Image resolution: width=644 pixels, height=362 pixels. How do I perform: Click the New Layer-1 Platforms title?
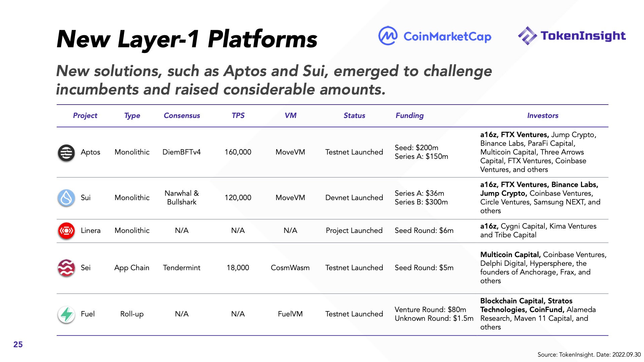(187, 39)
